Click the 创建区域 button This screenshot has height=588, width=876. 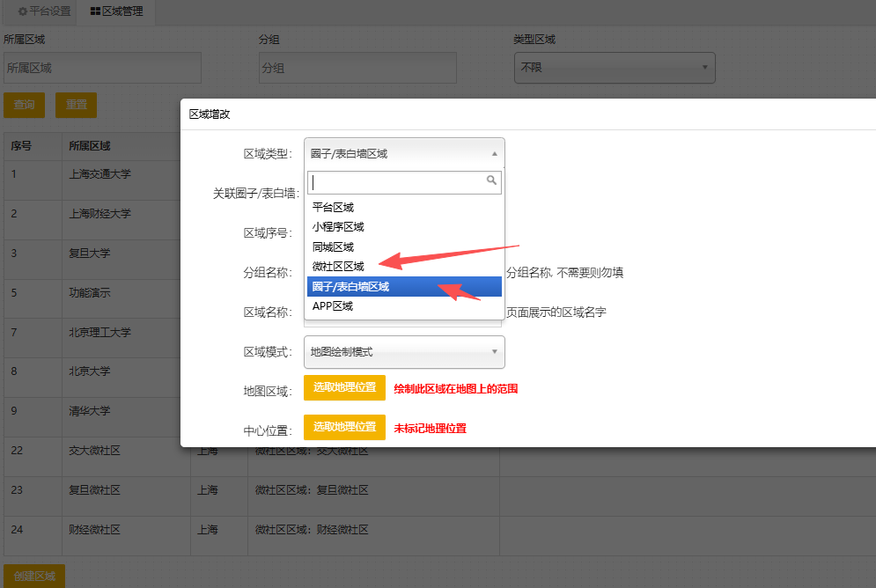(x=34, y=576)
